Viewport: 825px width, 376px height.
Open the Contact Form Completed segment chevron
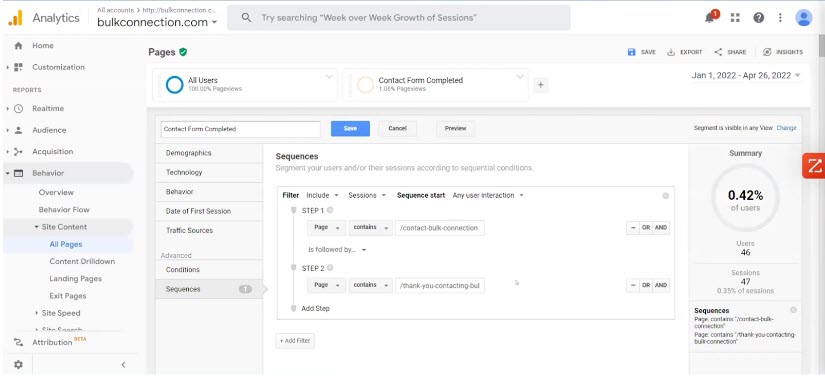pyautogui.click(x=520, y=77)
